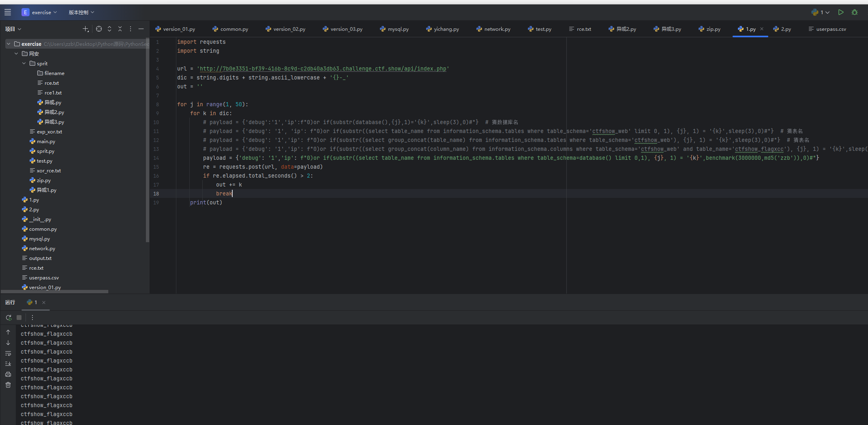Viewport: 868px width, 425px height.
Task: Open exp_xor.txt in project tree
Action: 46,131
